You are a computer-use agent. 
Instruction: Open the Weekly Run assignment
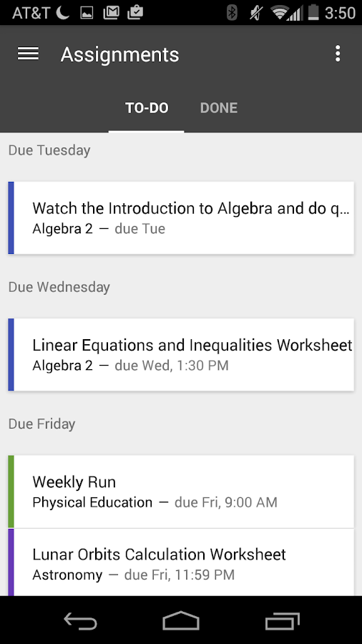point(181,491)
